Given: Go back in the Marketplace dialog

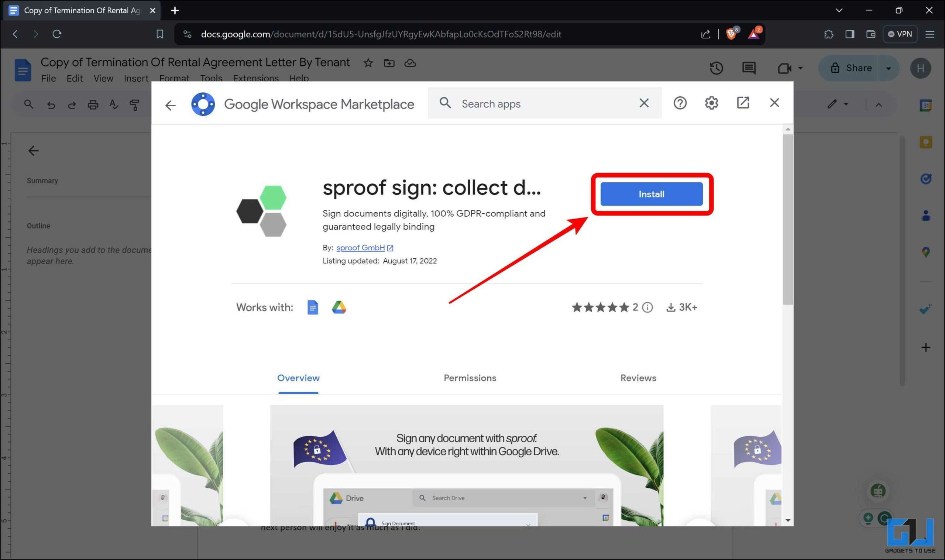Looking at the screenshot, I should pos(170,105).
